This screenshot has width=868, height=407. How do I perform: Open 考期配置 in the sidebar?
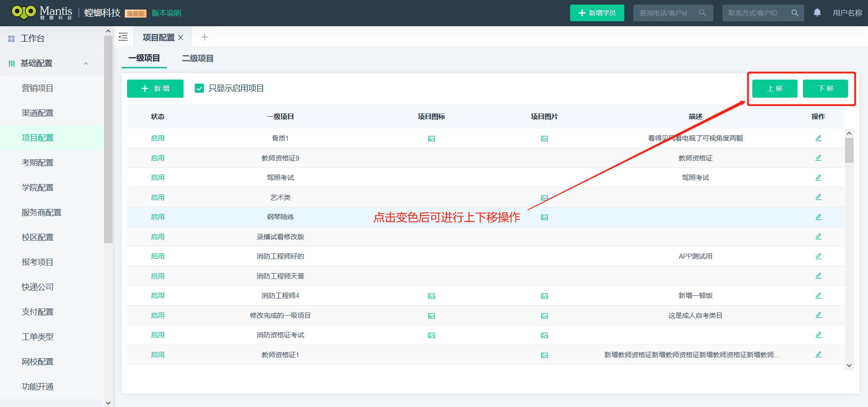(38, 163)
